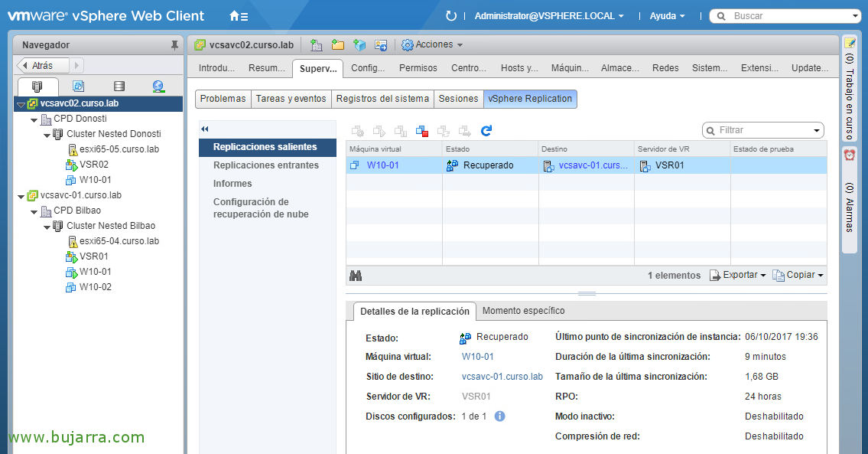Open the Resum... tab
Image resolution: width=868 pixels, height=454 pixels.
click(x=266, y=67)
